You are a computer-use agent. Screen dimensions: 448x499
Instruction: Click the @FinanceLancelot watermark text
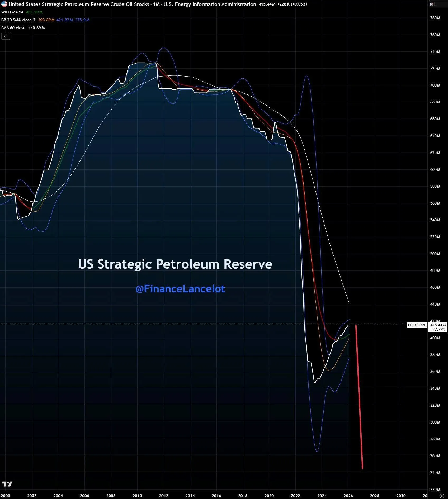click(180, 289)
